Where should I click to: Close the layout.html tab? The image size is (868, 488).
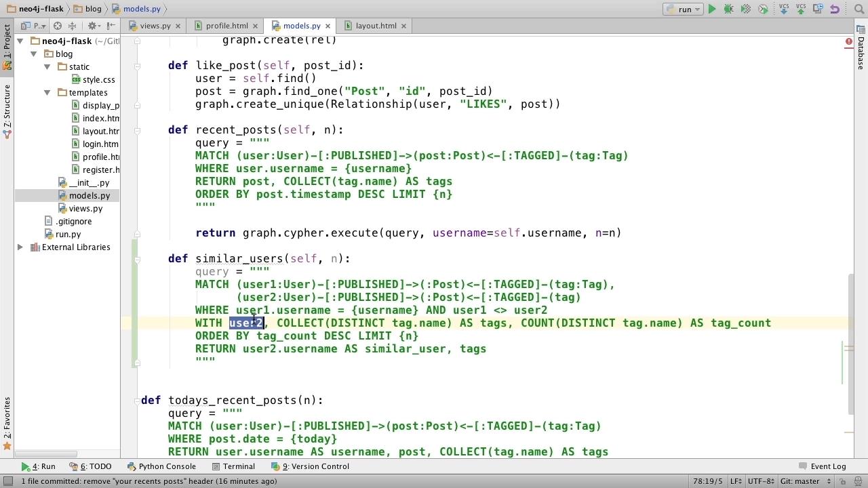(x=403, y=26)
